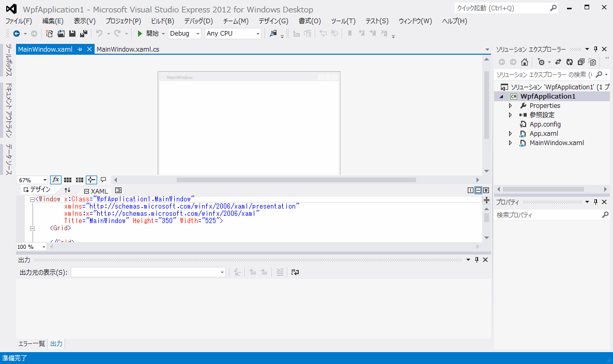
Task: Open the ビルド(B) menu
Action: (162, 21)
